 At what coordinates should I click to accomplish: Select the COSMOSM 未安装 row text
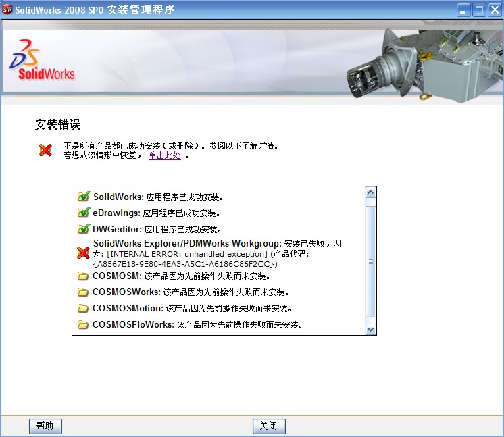click(181, 276)
